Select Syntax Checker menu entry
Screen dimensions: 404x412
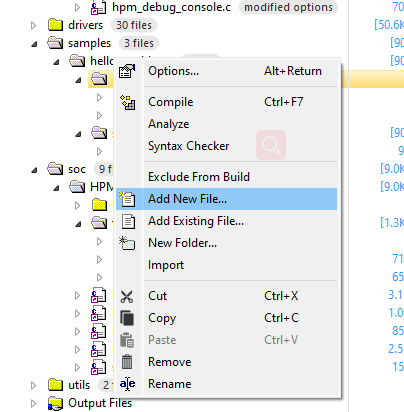[189, 146]
